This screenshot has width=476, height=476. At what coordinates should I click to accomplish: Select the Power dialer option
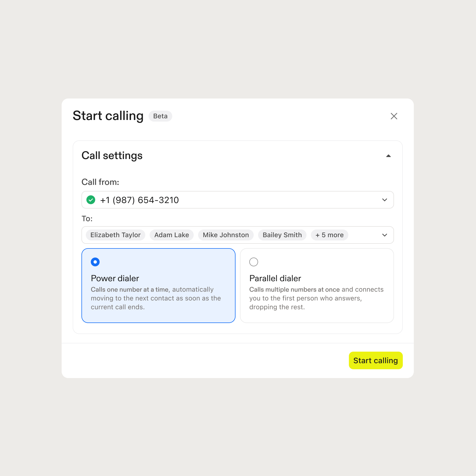point(95,262)
